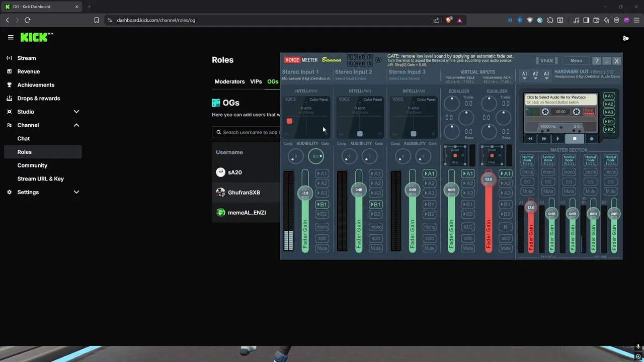Mute Stereo Input 1 strip
644x362 pixels.
tap(322, 248)
